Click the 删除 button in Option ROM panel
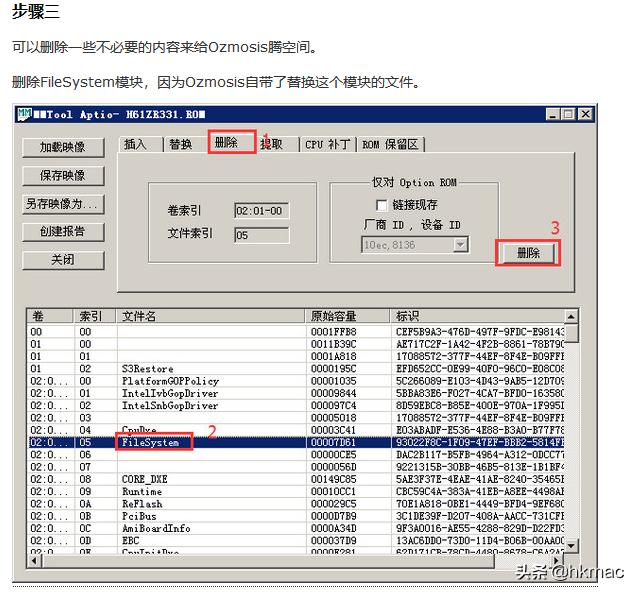 tap(528, 253)
